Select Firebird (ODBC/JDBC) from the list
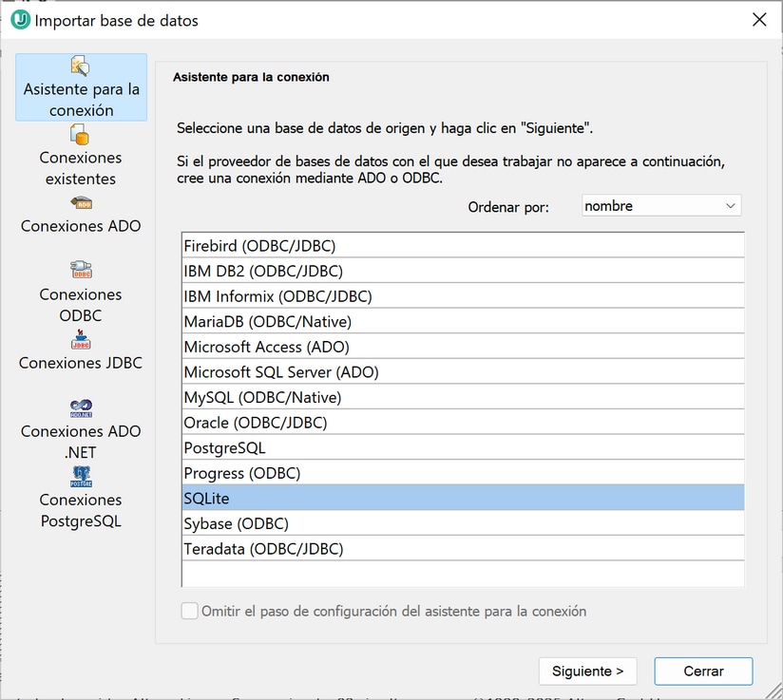The image size is (783, 700). [259, 246]
